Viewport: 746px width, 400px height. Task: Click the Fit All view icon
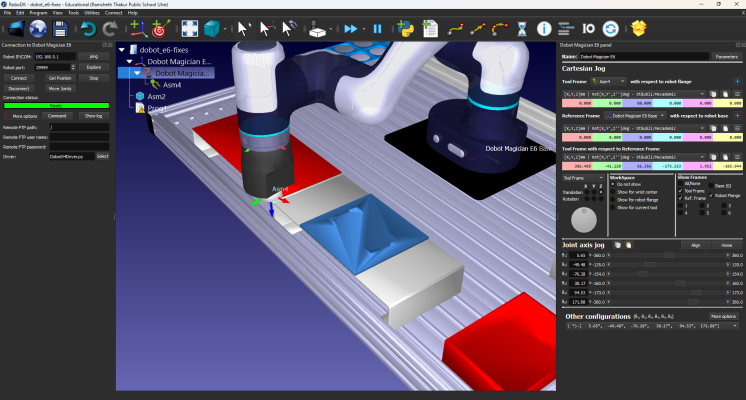[x=190, y=29]
